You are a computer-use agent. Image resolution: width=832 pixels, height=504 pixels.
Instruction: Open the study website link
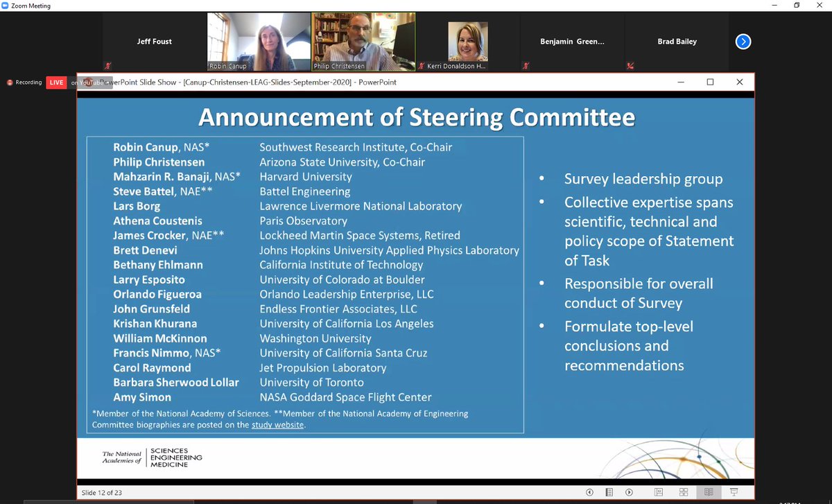(x=277, y=425)
